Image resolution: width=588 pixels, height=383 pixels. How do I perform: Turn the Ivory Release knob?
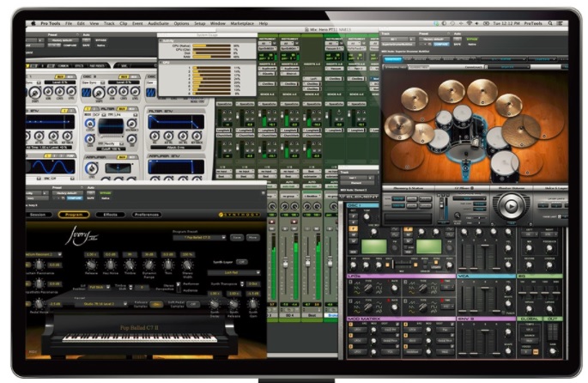point(91,265)
